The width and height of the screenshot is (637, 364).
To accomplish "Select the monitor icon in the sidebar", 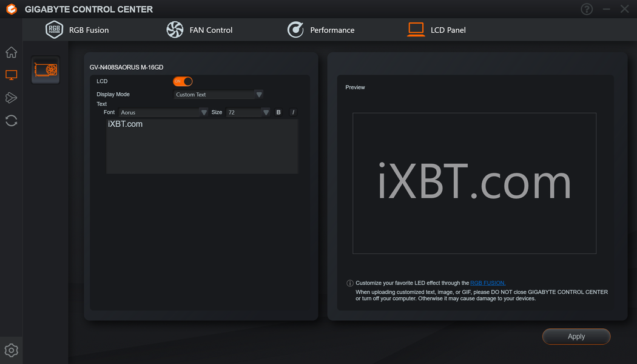I will (12, 75).
